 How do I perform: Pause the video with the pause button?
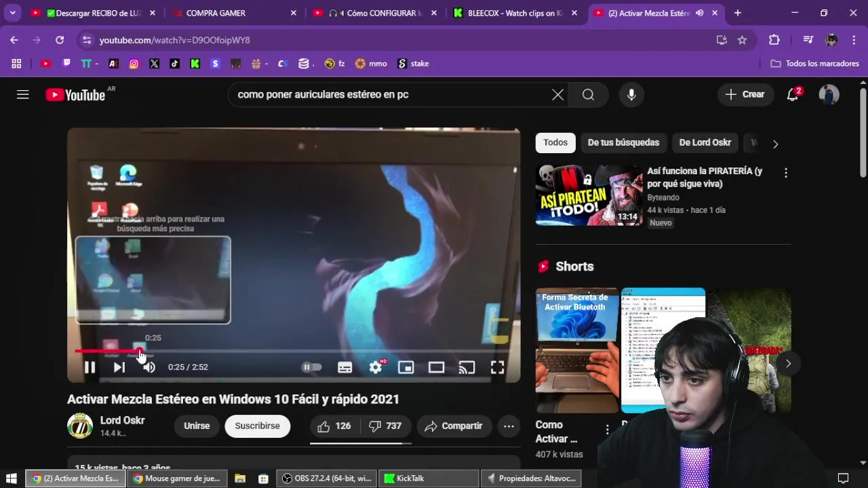[x=90, y=367]
